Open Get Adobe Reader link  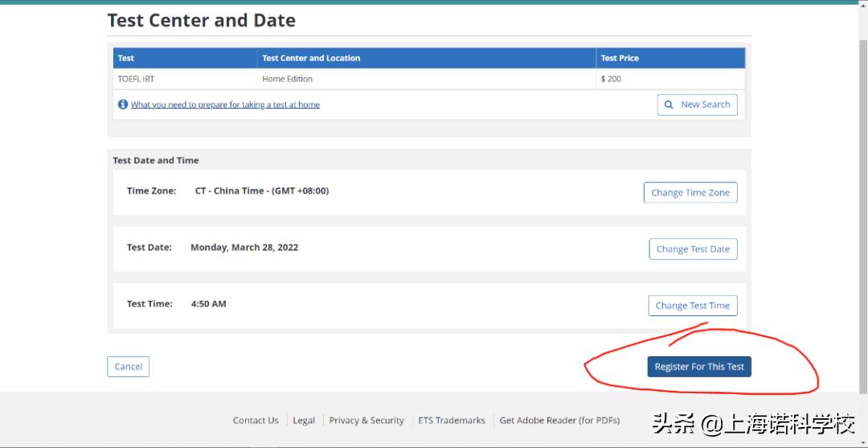[559, 421]
